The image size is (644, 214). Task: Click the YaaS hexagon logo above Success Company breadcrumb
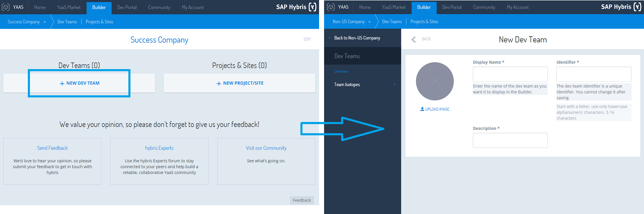pyautogui.click(x=6, y=7)
